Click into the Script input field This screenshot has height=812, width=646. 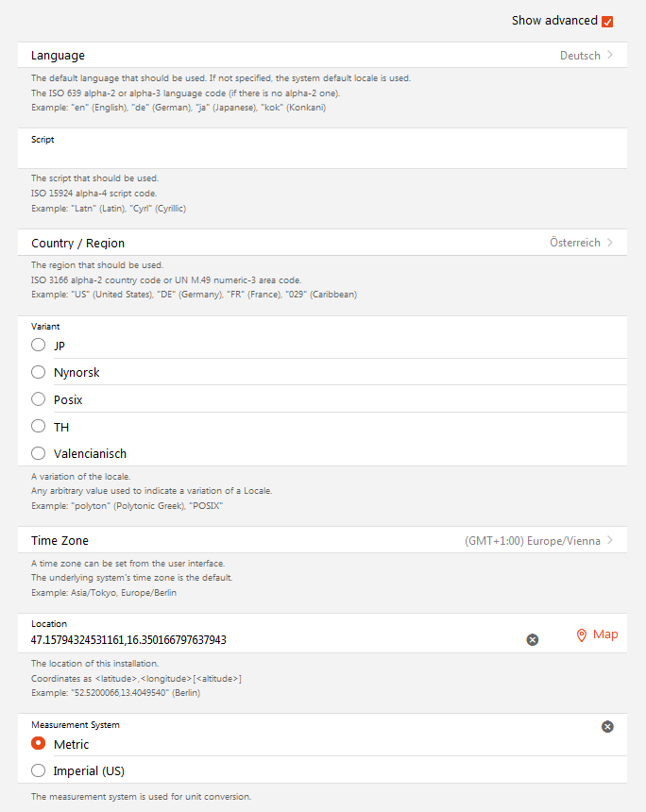[x=321, y=155]
